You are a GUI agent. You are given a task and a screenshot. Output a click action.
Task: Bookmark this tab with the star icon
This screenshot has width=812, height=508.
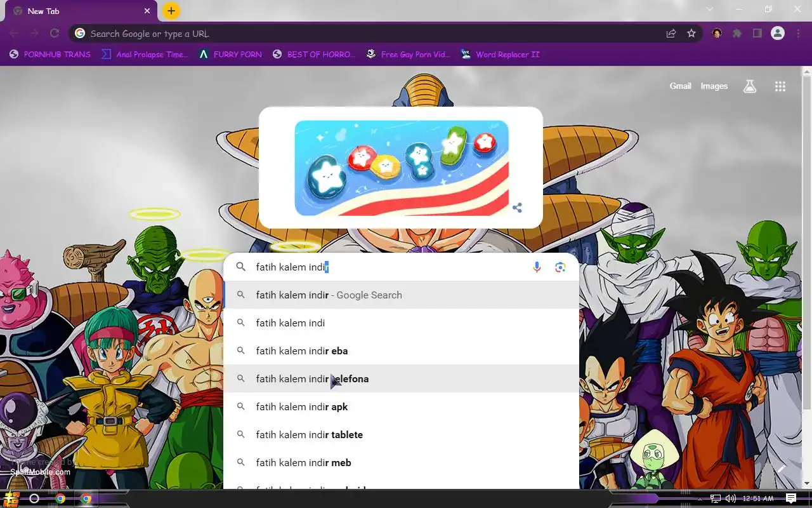point(691,34)
